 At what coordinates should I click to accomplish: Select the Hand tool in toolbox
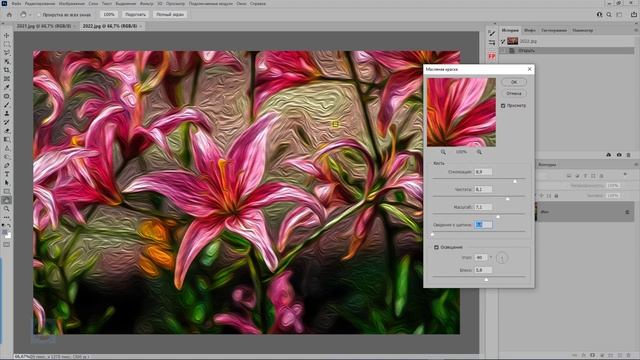pyautogui.click(x=7, y=200)
